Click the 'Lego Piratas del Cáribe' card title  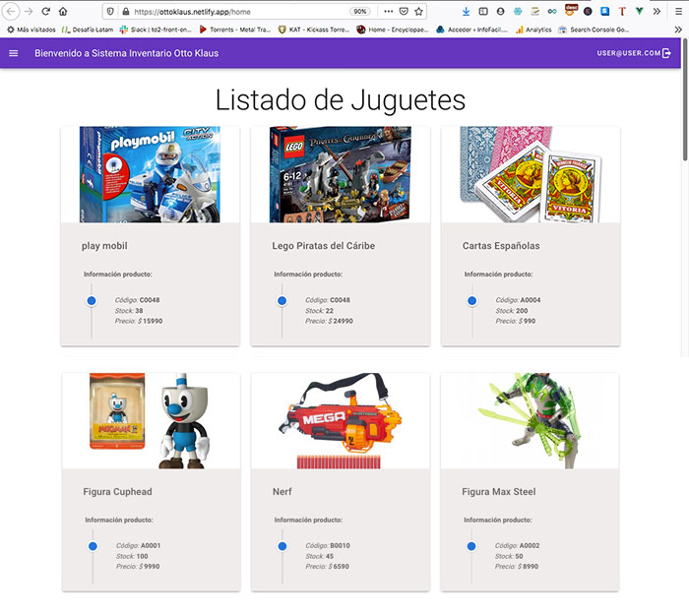pyautogui.click(x=324, y=246)
